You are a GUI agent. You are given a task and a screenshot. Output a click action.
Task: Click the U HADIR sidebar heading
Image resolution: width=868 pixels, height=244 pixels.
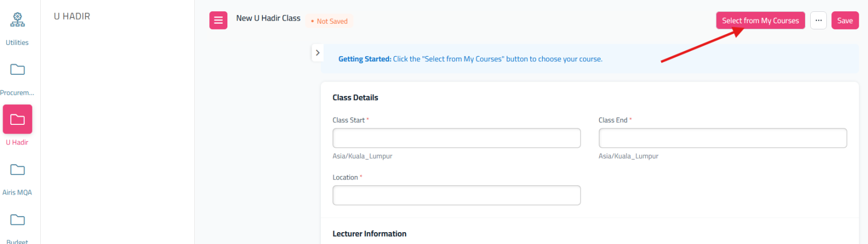72,17
